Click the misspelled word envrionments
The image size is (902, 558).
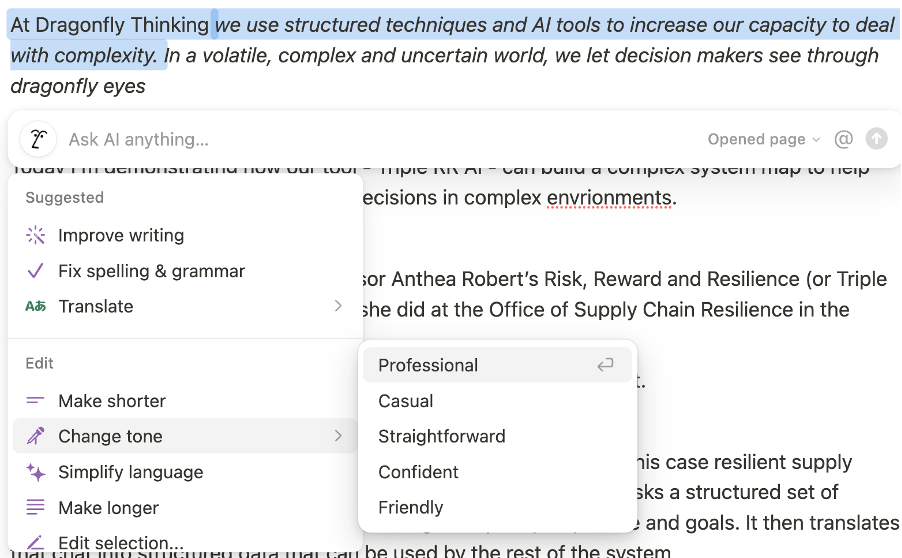(x=611, y=198)
